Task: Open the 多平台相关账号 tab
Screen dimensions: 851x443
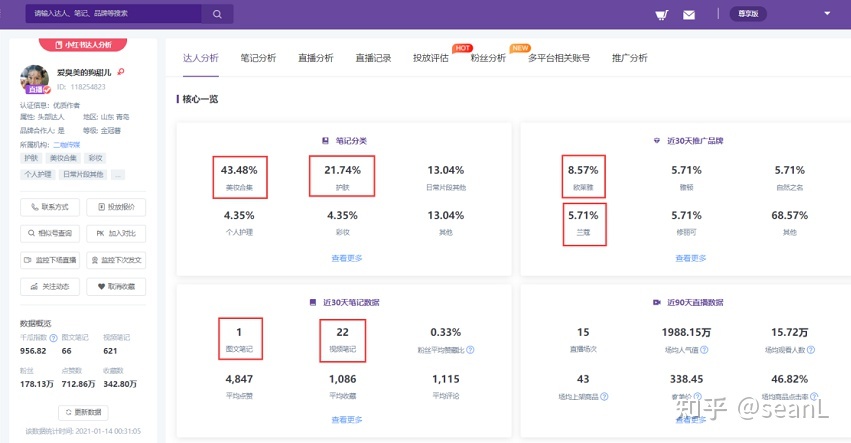Action: [559, 58]
